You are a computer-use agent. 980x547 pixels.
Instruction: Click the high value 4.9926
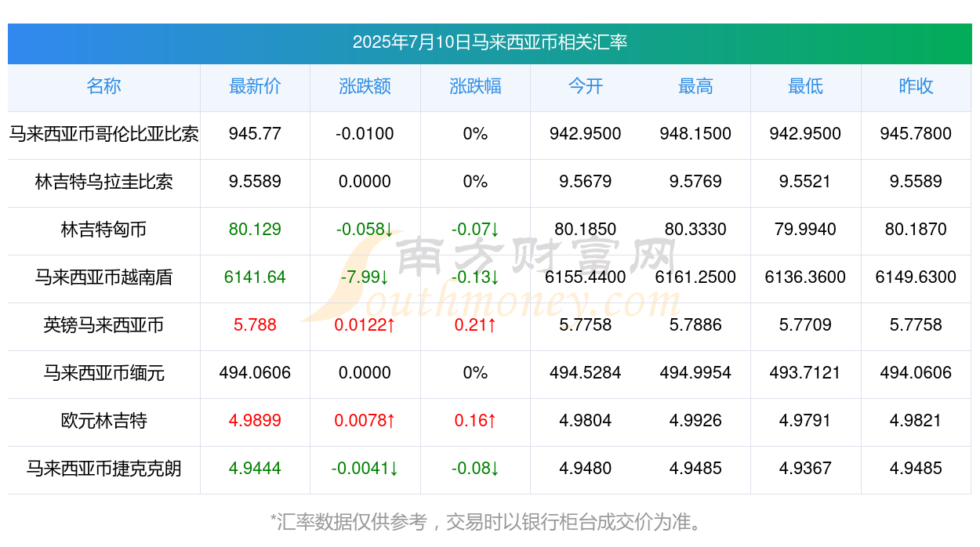coord(695,421)
